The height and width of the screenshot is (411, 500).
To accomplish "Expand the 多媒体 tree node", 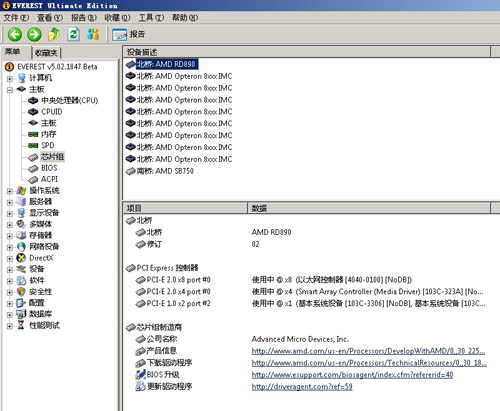I will coord(10,225).
